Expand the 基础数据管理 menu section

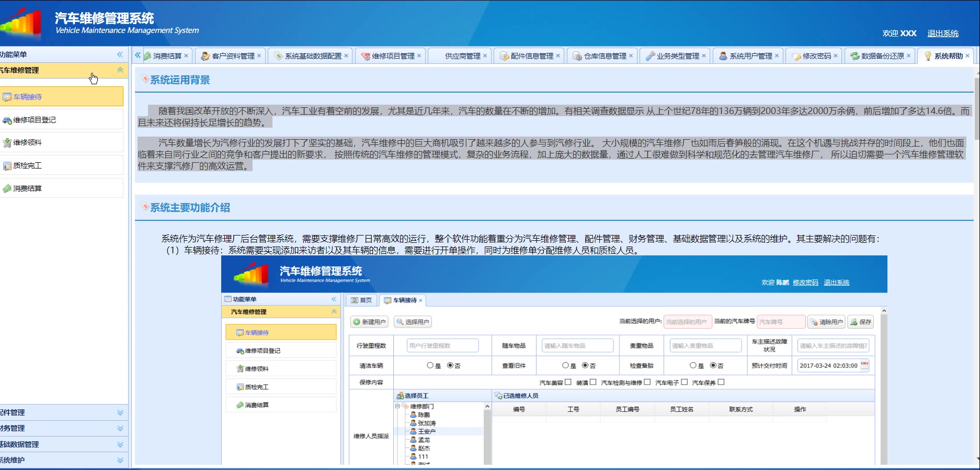pyautogui.click(x=120, y=444)
